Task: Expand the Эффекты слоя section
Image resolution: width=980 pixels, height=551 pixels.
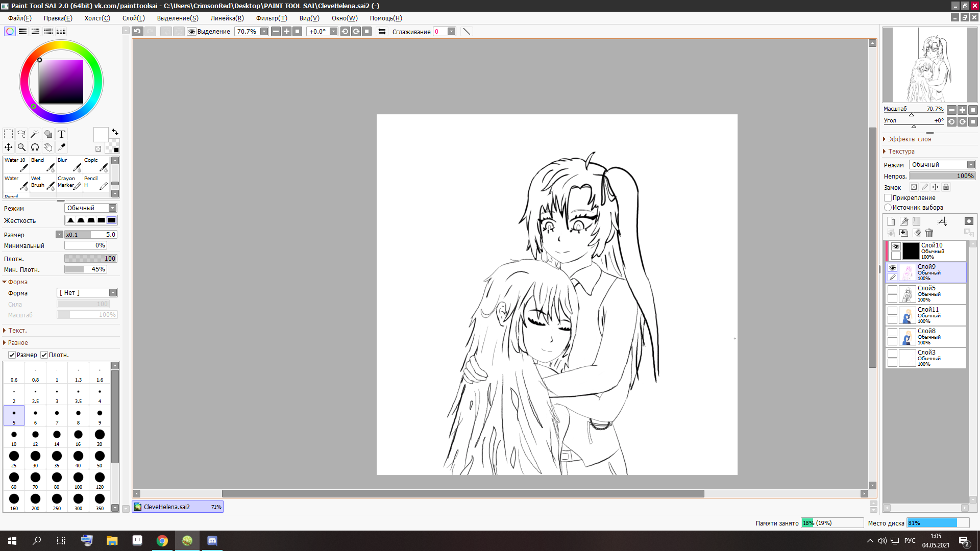Action: pyautogui.click(x=909, y=139)
